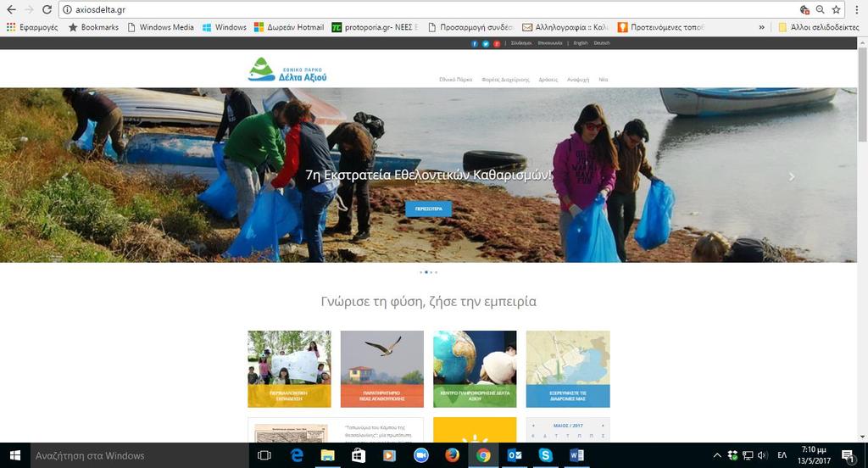The height and width of the screenshot is (468, 868).
Task: Open Windows Media bookmark
Action: [160, 26]
